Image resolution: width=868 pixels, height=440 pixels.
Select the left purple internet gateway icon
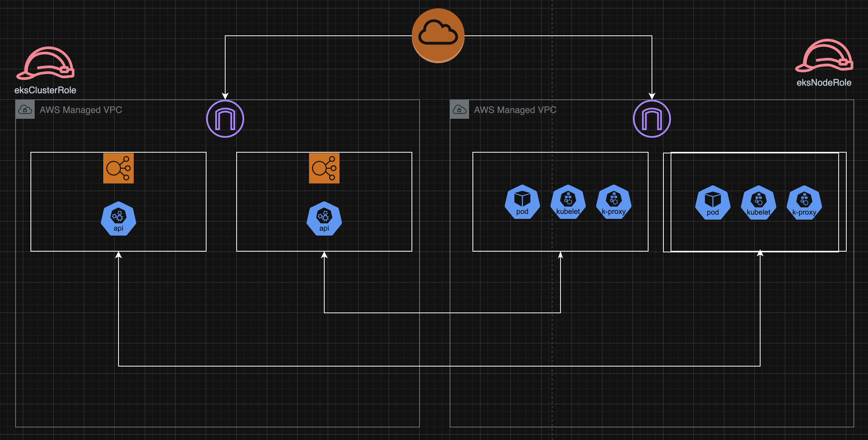[225, 119]
